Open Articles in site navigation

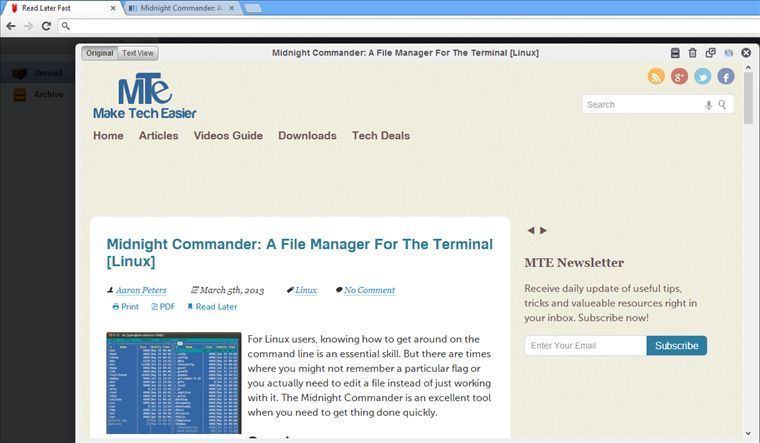click(158, 136)
